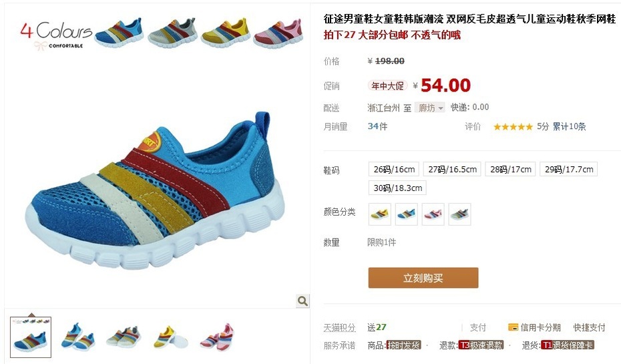621x364 pixels.
Task: Click the five-star rating icons
Action: (513, 127)
